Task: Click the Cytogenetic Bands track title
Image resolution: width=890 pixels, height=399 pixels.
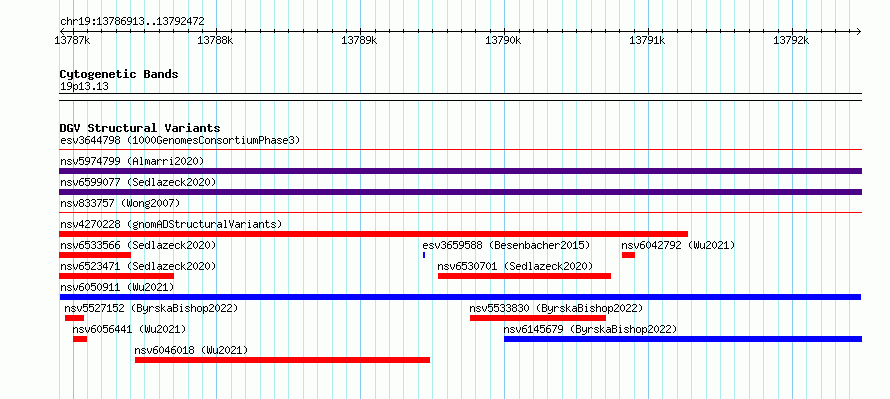Action: [119, 74]
